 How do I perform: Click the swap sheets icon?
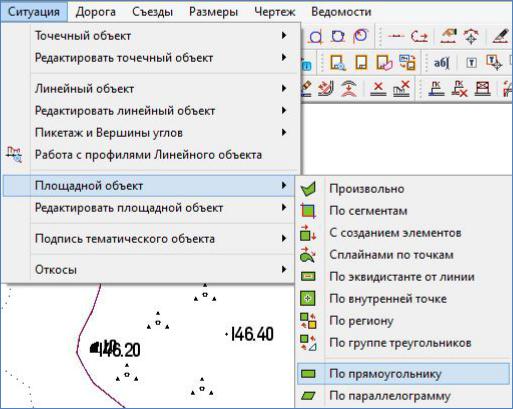click(x=407, y=62)
